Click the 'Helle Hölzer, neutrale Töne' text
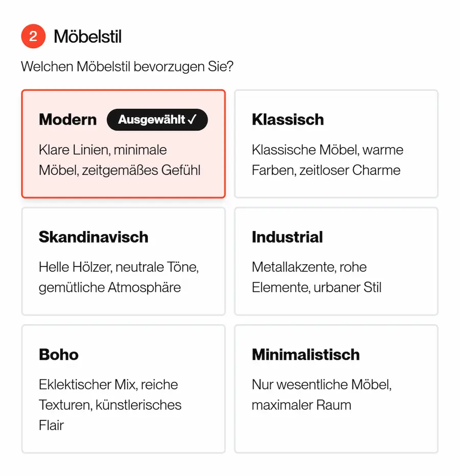This screenshot has height=476, width=460. point(118,267)
